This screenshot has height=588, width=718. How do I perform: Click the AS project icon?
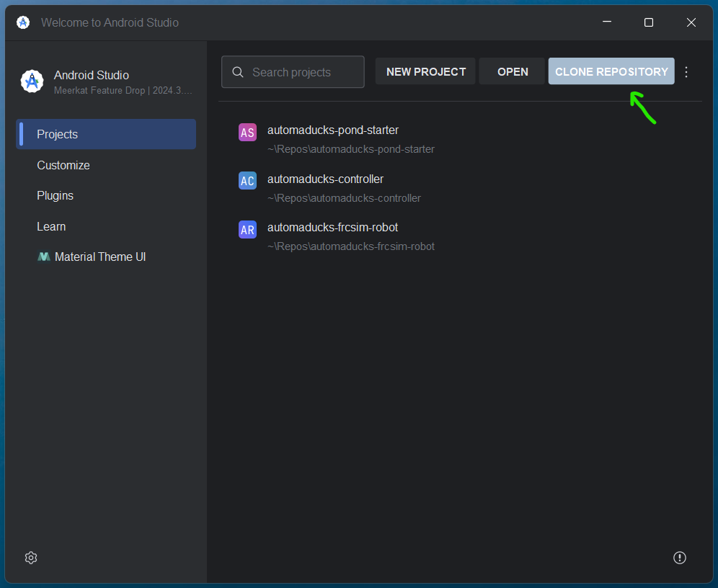click(x=247, y=133)
